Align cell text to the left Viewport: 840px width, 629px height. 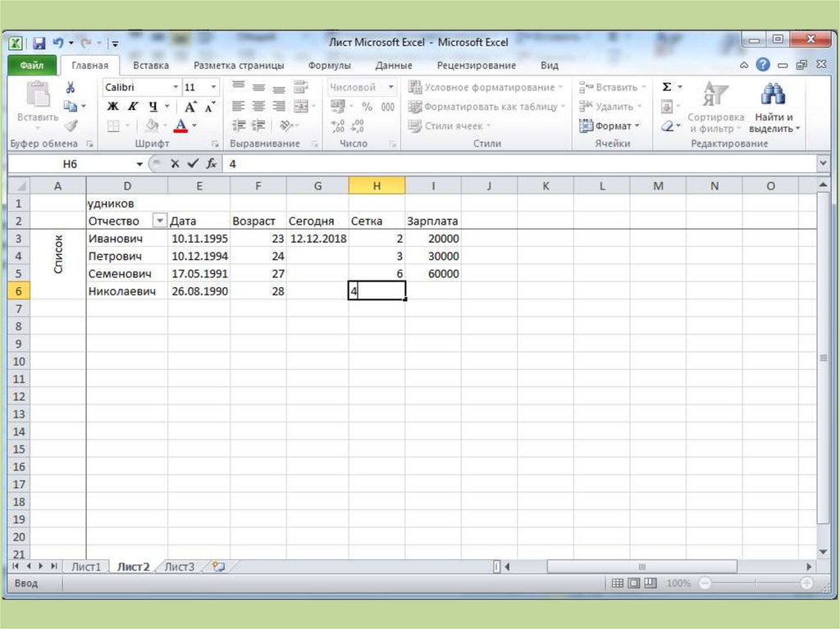click(239, 106)
